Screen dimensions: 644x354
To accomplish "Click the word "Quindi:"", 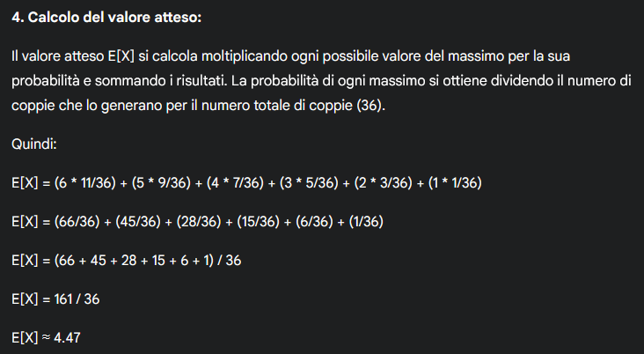I will [x=34, y=144].
